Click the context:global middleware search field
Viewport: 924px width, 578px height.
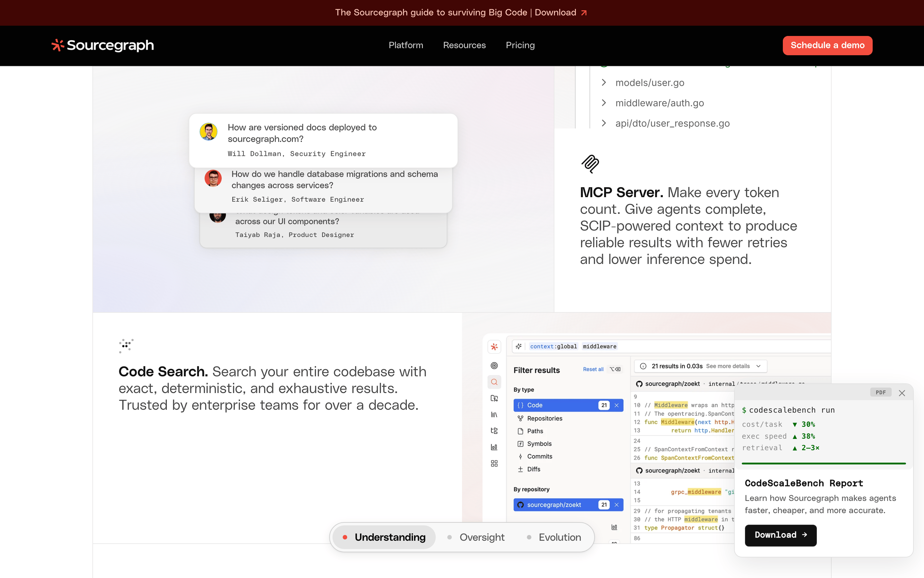point(672,346)
